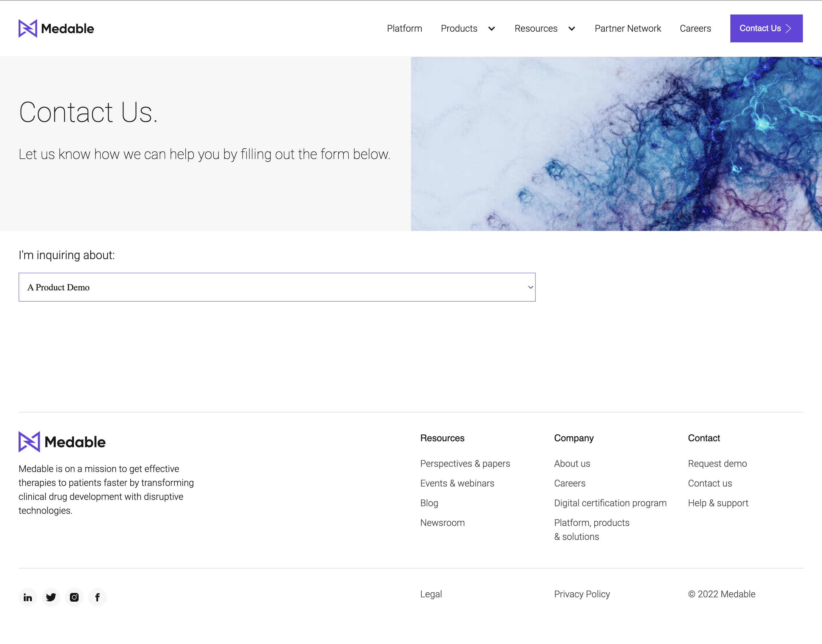Expand the Resources menu chevron

pyautogui.click(x=571, y=29)
